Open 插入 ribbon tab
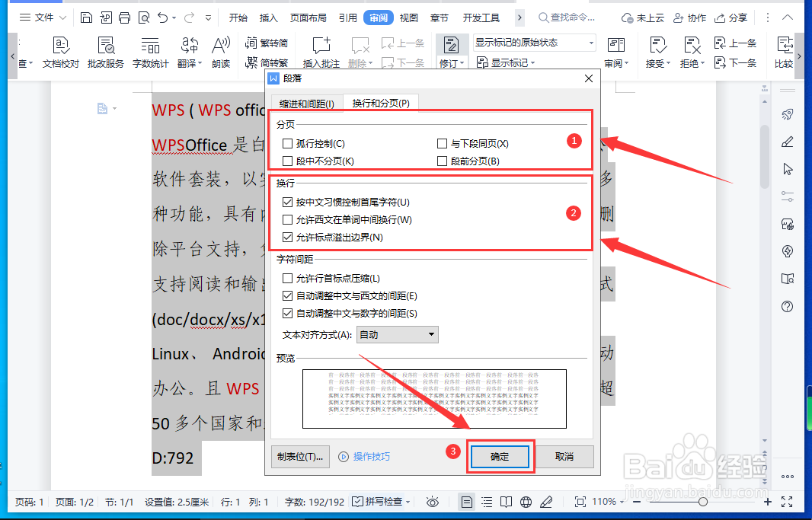This screenshot has height=520, width=812. tap(268, 18)
